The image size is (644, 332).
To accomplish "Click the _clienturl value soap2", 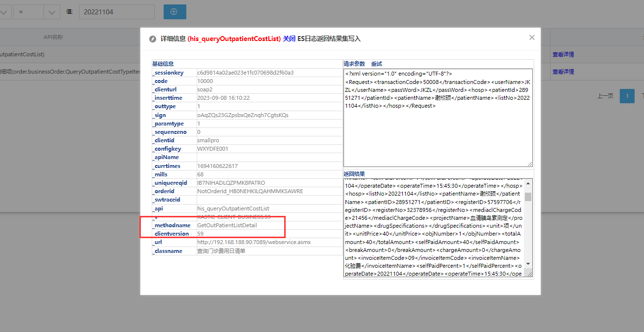I will coord(205,89).
